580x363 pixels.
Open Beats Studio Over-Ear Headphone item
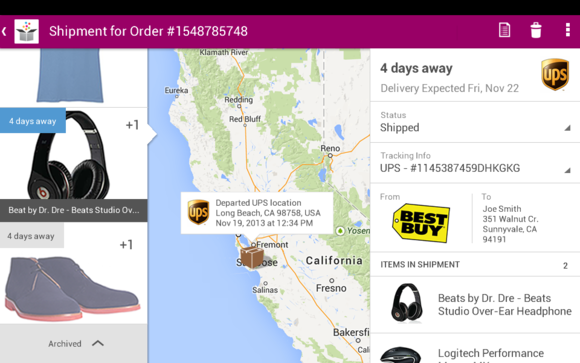475,305
